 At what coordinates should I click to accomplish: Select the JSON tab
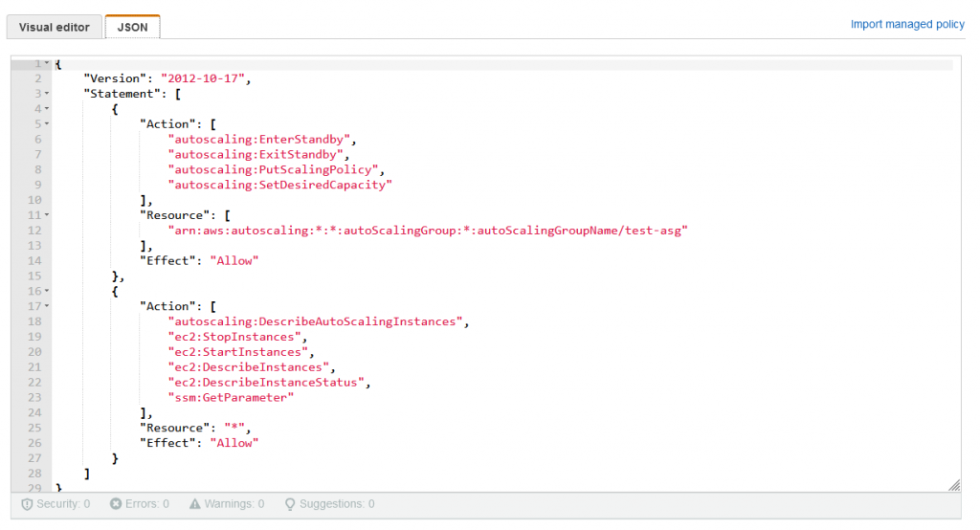pyautogui.click(x=132, y=27)
